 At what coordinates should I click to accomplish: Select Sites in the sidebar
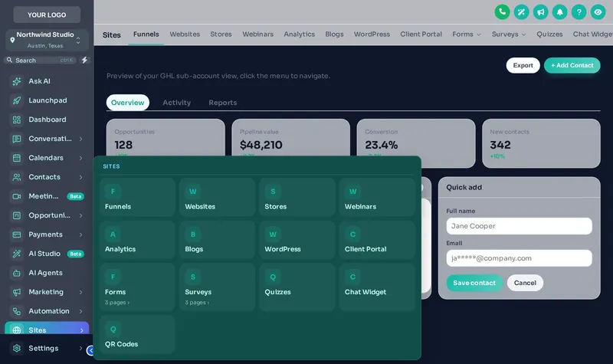47,329
